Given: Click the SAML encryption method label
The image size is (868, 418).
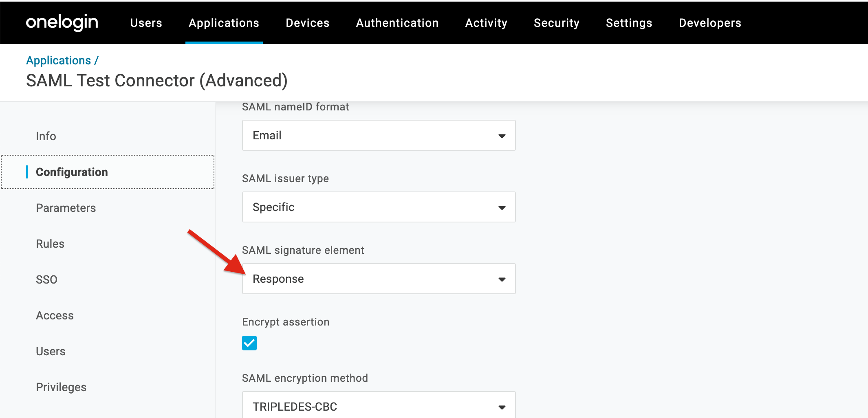Looking at the screenshot, I should tap(305, 378).
